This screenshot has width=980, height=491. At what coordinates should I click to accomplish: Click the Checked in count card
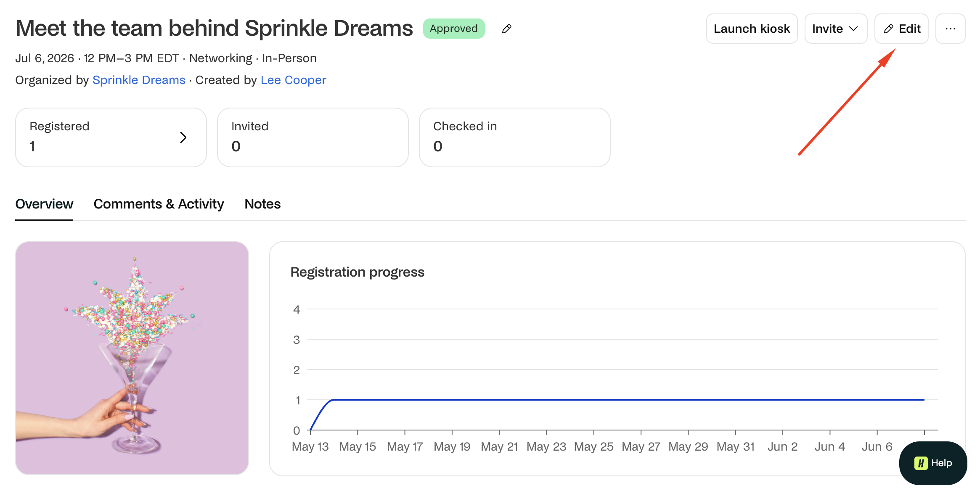click(515, 137)
